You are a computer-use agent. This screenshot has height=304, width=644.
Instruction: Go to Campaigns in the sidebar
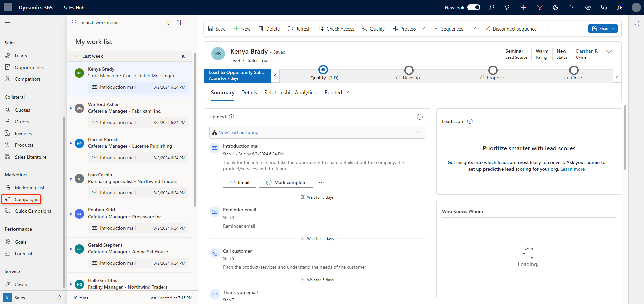tap(26, 199)
